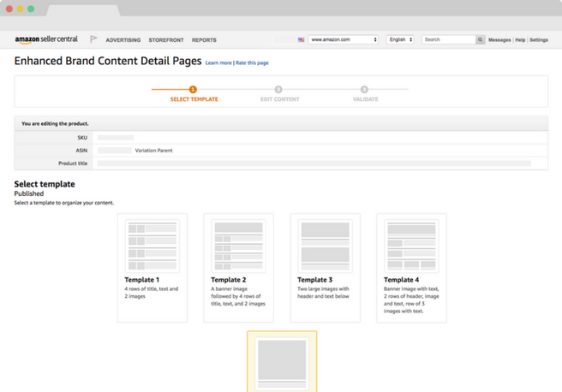Open the Advertising menu
Viewport: 562px width, 392px height.
(x=123, y=40)
